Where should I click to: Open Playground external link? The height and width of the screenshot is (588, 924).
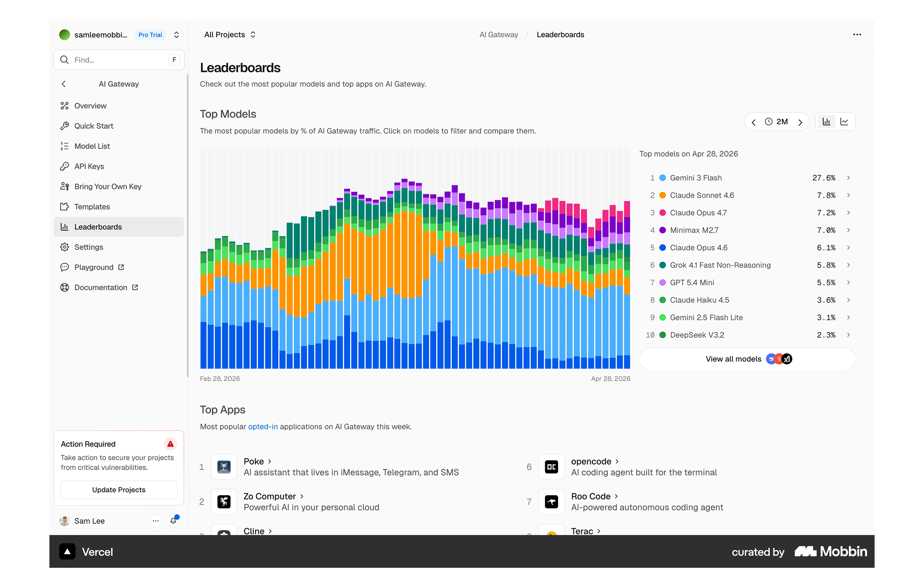point(119,267)
